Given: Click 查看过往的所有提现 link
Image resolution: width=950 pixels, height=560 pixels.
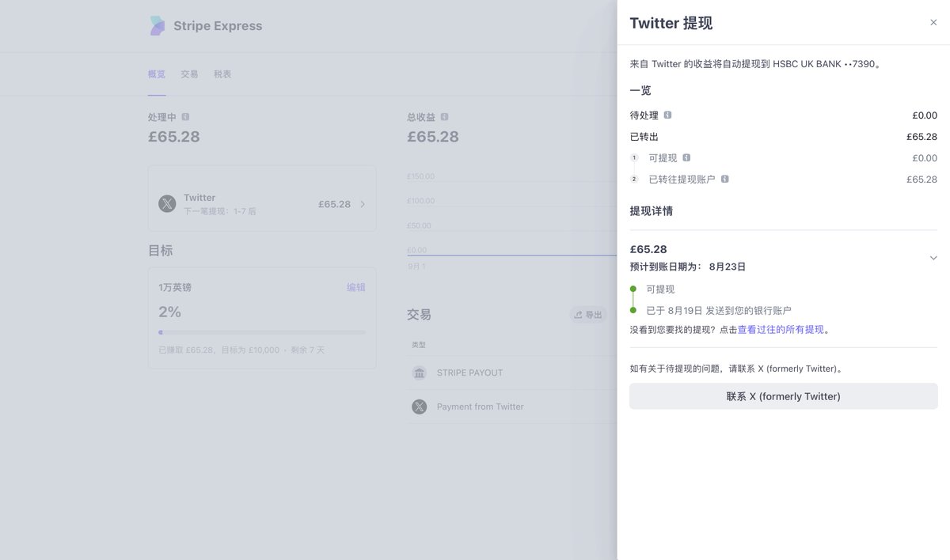Looking at the screenshot, I should tap(781, 330).
